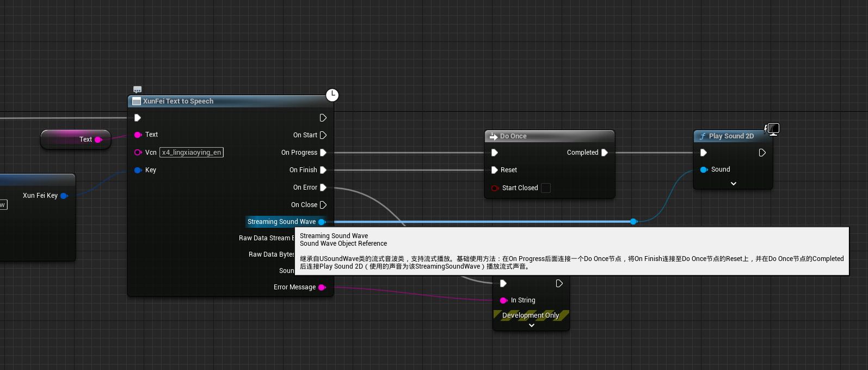Click the Start Closed boolean pin

point(495,188)
